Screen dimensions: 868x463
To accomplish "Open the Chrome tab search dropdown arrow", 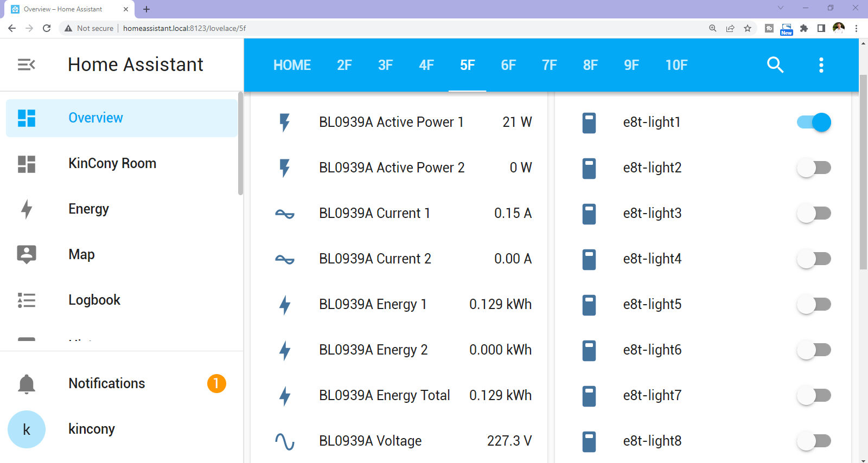I will coord(780,8).
